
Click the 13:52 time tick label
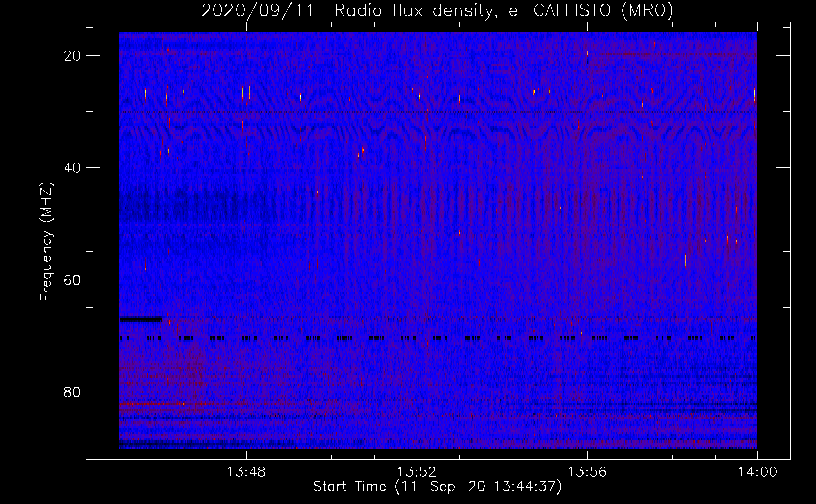417,472
